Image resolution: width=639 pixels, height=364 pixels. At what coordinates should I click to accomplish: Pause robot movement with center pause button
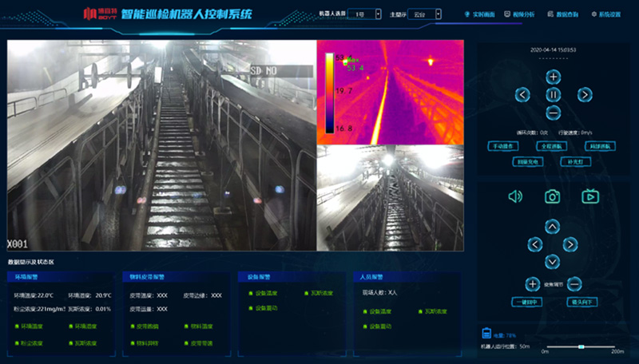pos(553,94)
